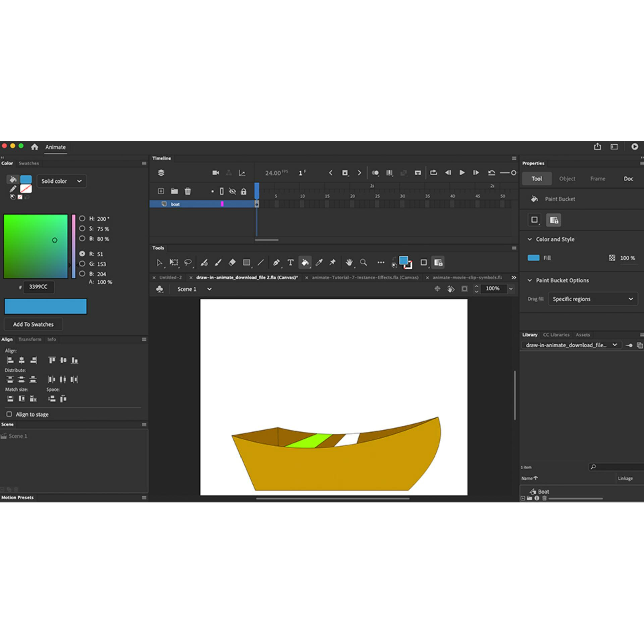Delete the selected layer using the trash icon
The height and width of the screenshot is (644, 644).
coord(187,191)
